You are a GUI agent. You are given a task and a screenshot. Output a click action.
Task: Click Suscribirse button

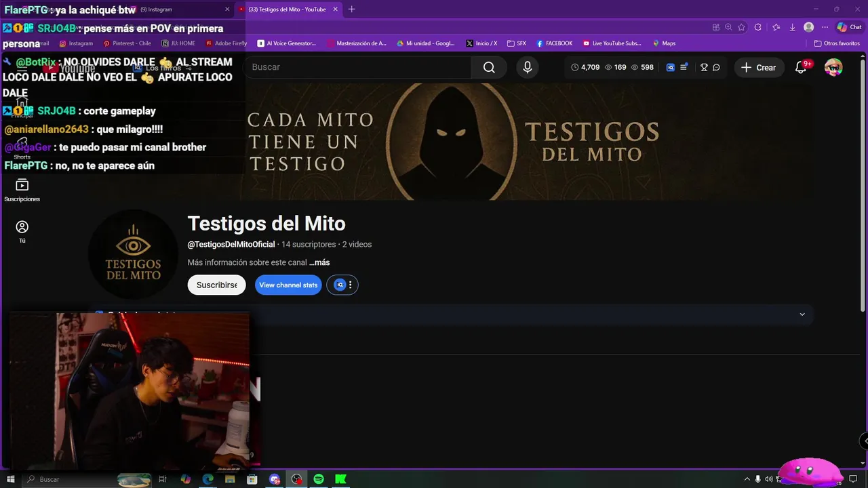point(216,285)
